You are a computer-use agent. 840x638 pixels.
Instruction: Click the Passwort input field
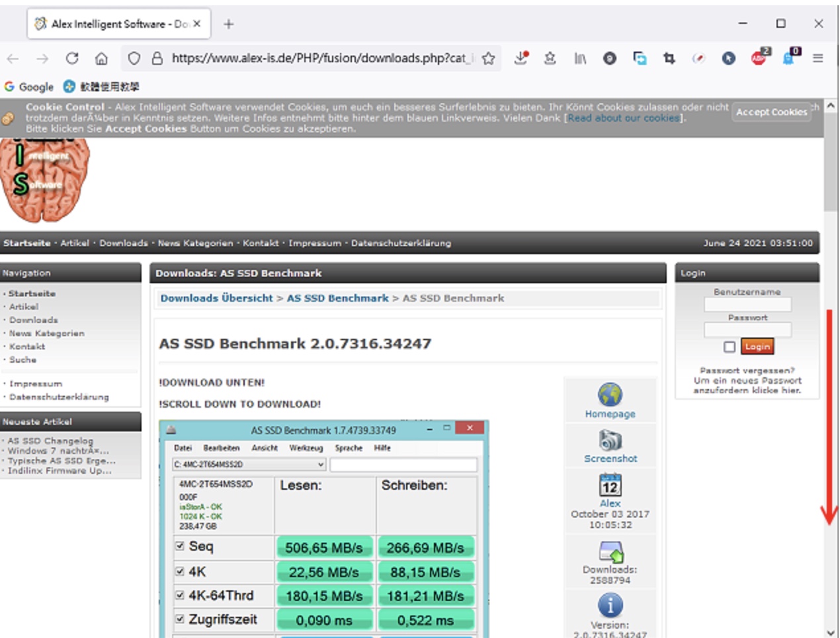[x=747, y=330]
